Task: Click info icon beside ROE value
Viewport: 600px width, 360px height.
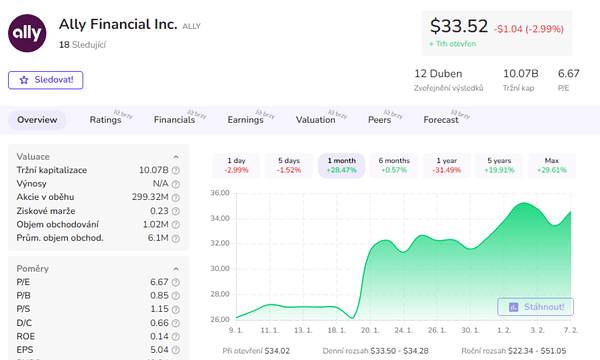Action: click(176, 337)
